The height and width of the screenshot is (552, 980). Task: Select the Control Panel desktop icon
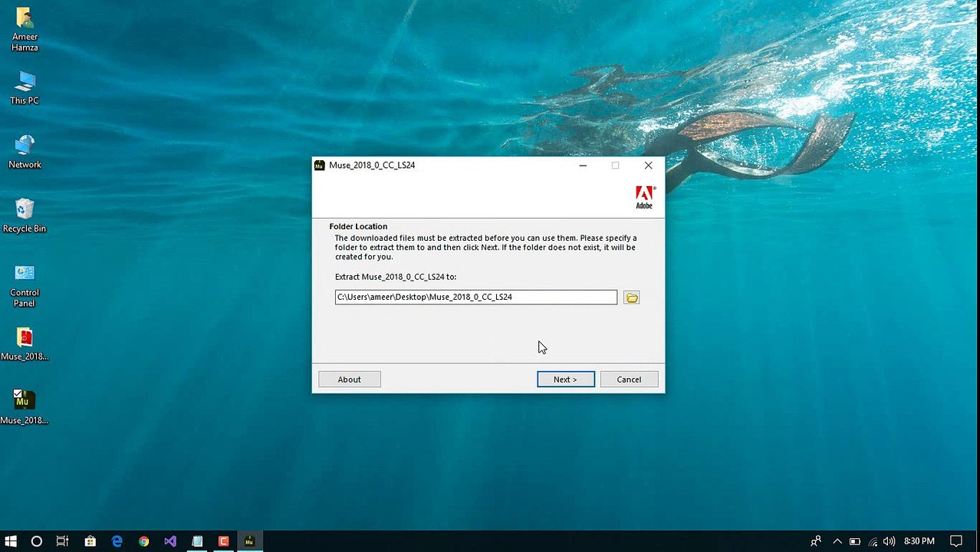pos(25,285)
